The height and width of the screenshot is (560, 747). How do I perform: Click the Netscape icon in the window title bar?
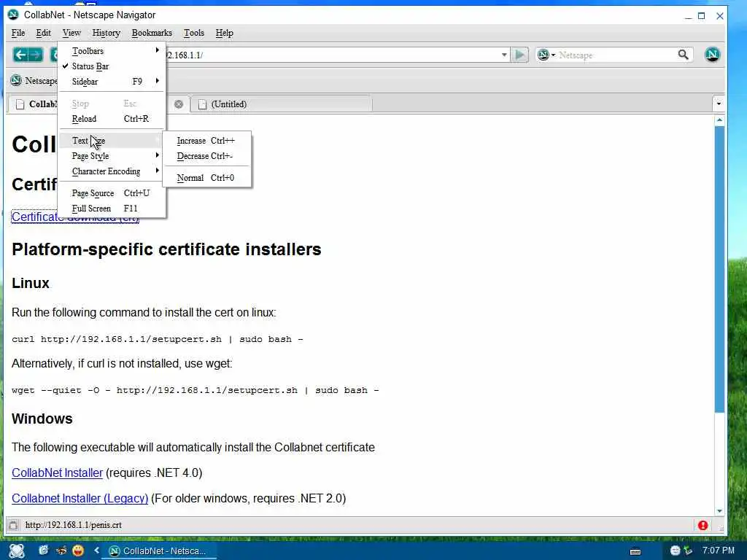(13, 15)
